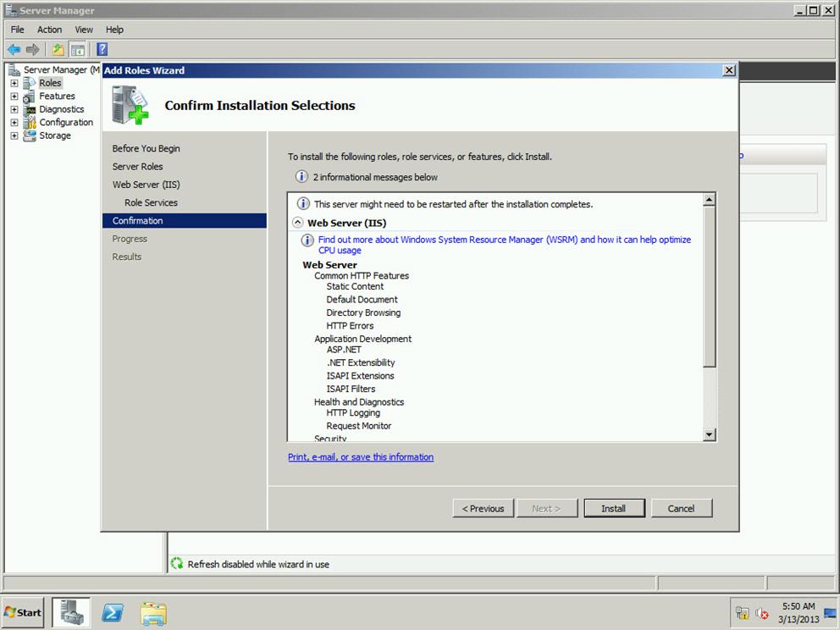Viewport: 840px width, 630px height.
Task: Click the HTTP Logging entry
Action: (353, 413)
